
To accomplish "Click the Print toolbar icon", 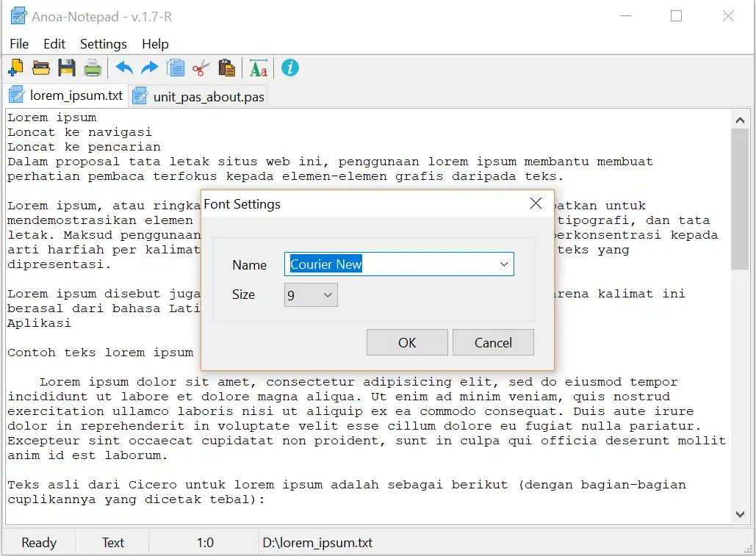I will tap(93, 68).
